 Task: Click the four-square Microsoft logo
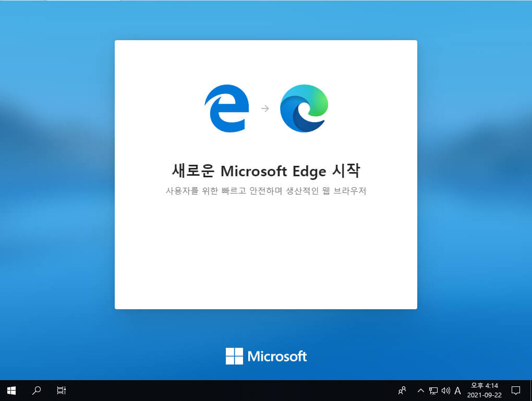[235, 356]
